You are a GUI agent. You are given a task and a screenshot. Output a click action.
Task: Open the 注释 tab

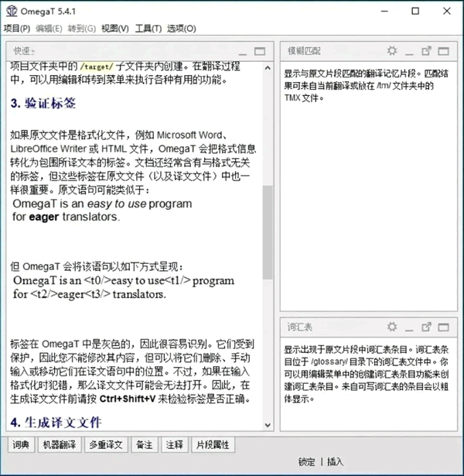pos(174,445)
